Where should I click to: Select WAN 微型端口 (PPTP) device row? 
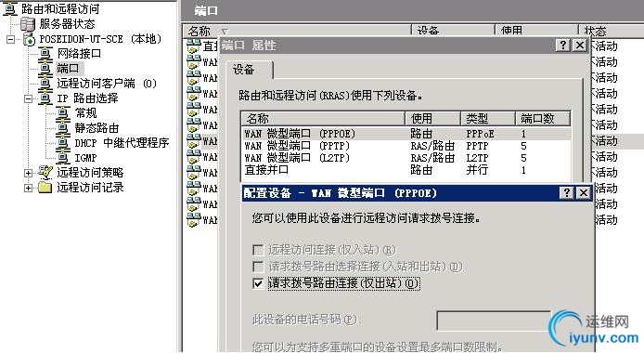pos(406,146)
